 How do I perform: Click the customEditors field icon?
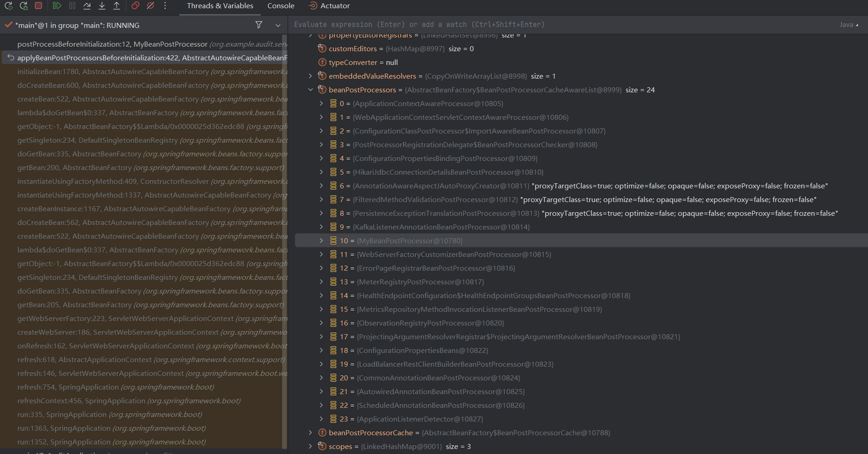click(322, 48)
